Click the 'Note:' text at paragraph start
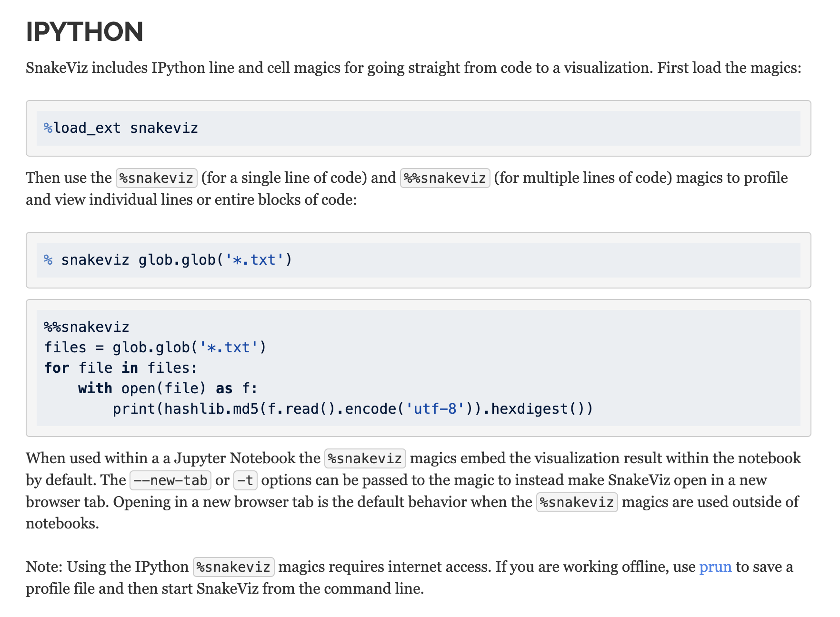Screen dimensions: 840x617 44,567
